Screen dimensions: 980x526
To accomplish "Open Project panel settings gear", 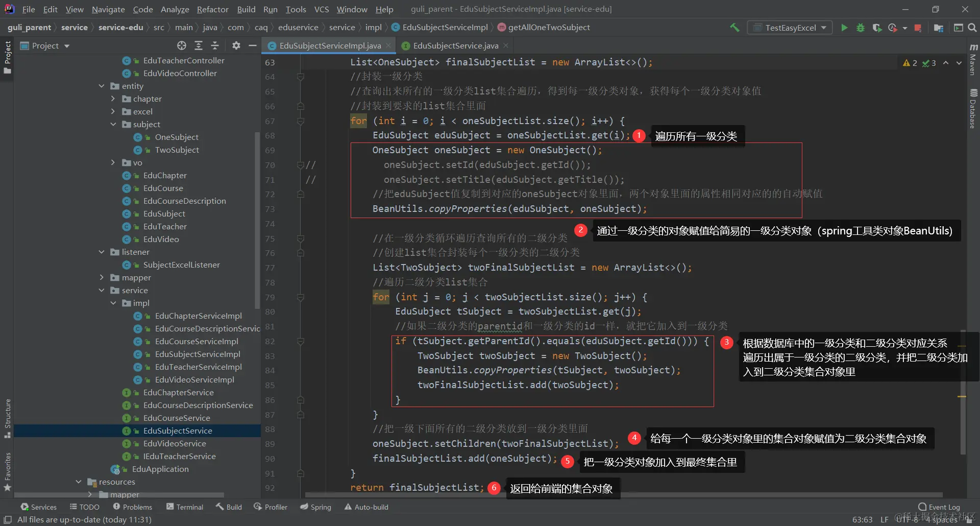I will point(236,45).
